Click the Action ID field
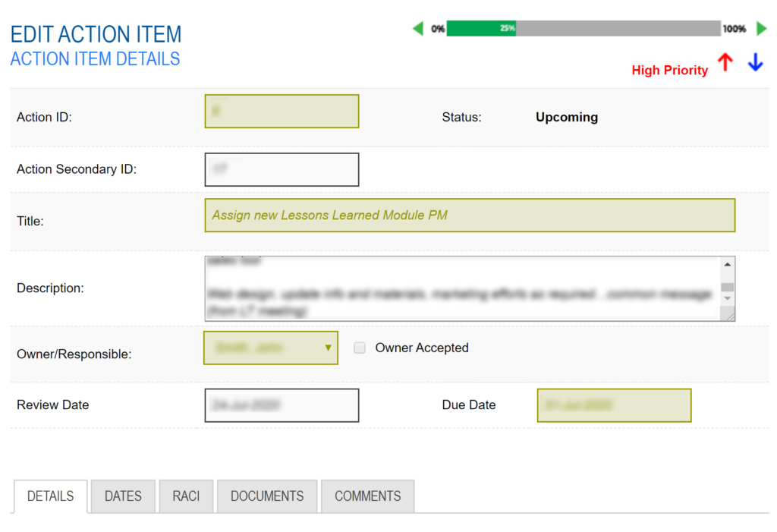 click(x=282, y=112)
